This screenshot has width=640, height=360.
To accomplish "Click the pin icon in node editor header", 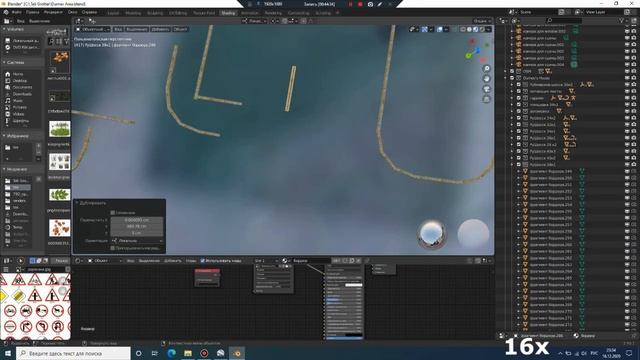I will [367, 260].
